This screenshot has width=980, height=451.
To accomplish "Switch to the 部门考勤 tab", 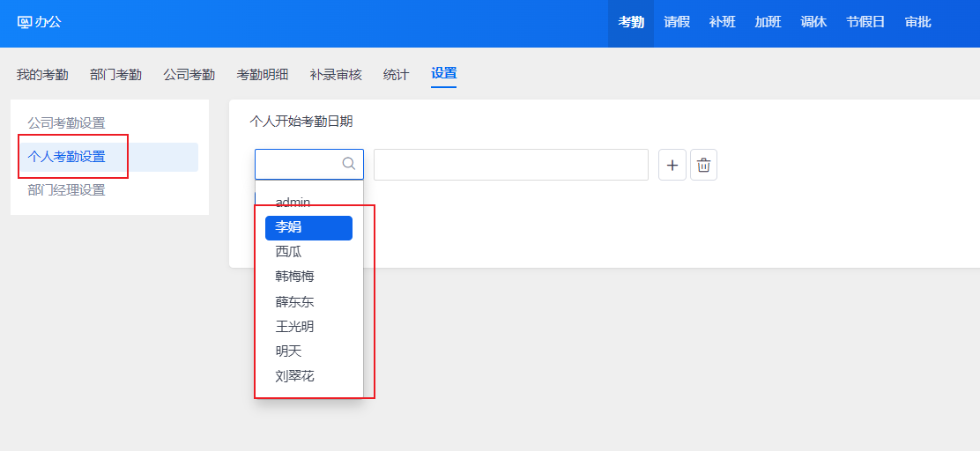I will [x=115, y=75].
